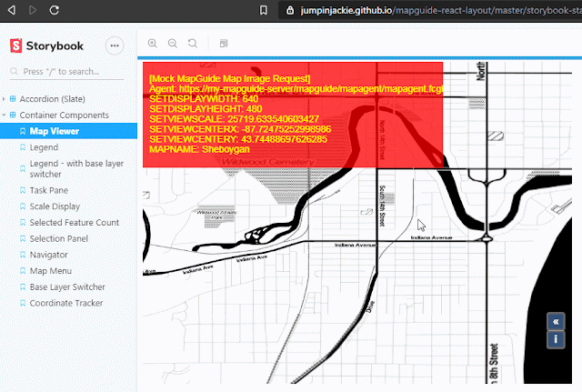Click the MAPNAME: Sheboygan text
582x392 pixels.
point(199,149)
